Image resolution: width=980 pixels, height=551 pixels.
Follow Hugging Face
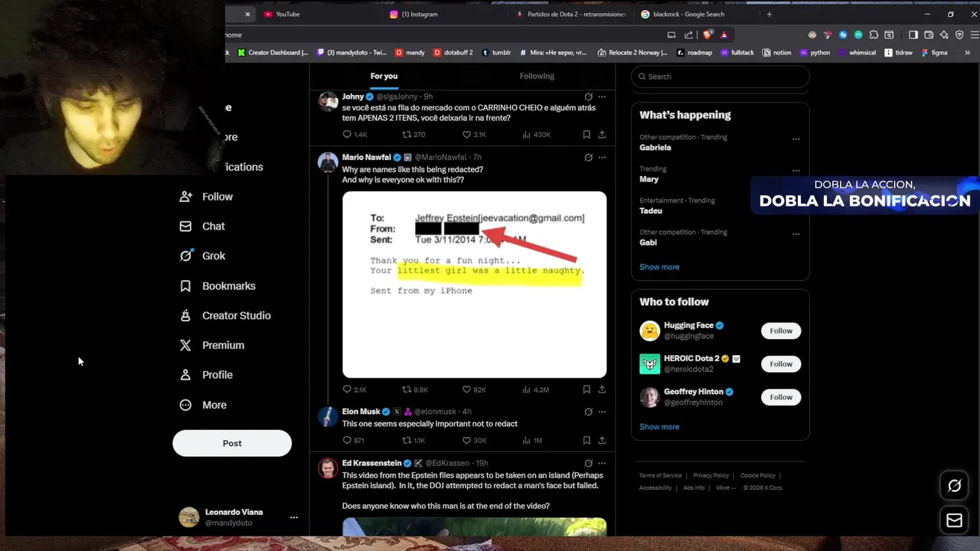point(781,331)
